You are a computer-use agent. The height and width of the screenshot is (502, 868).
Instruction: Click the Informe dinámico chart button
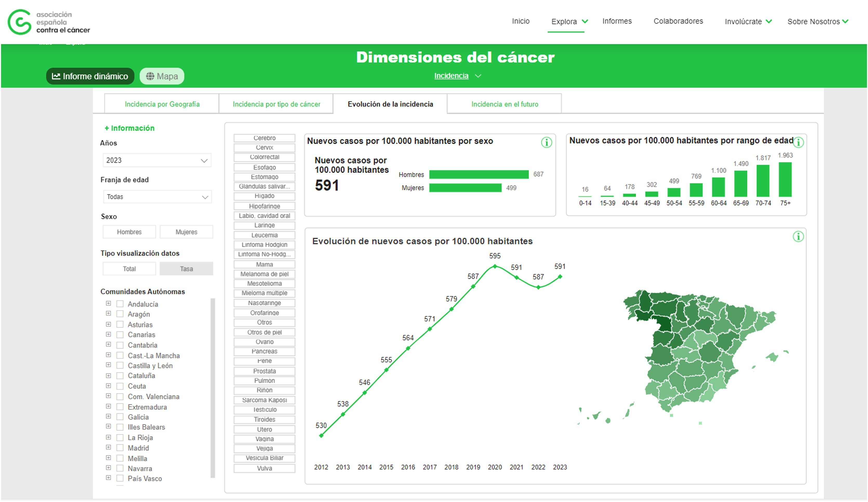point(90,76)
